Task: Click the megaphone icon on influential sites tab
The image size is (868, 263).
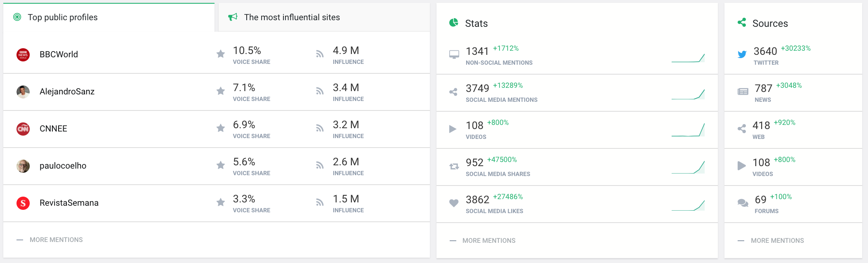Action: click(x=233, y=17)
